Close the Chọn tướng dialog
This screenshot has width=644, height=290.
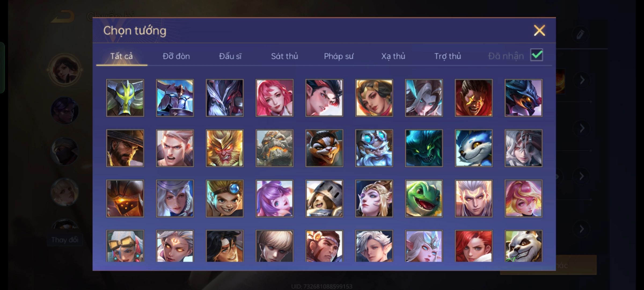click(x=539, y=30)
